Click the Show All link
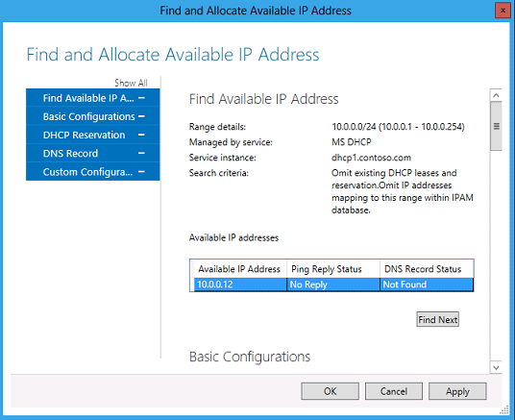 [131, 83]
